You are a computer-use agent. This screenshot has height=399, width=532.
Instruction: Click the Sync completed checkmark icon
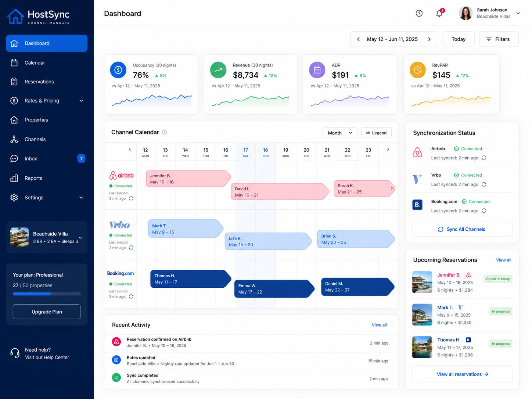[x=116, y=377]
